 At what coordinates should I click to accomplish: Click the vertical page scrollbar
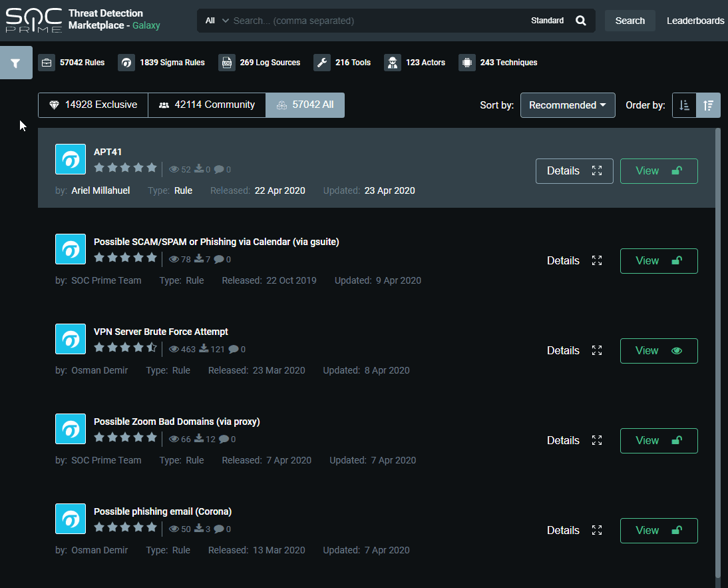(x=718, y=353)
